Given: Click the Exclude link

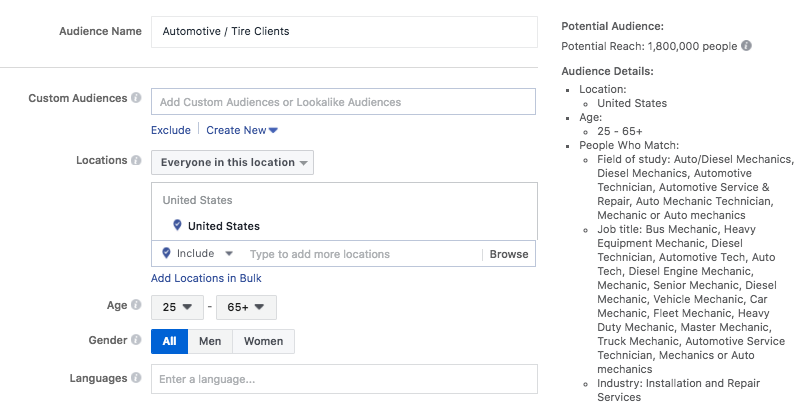Looking at the screenshot, I should (171, 130).
